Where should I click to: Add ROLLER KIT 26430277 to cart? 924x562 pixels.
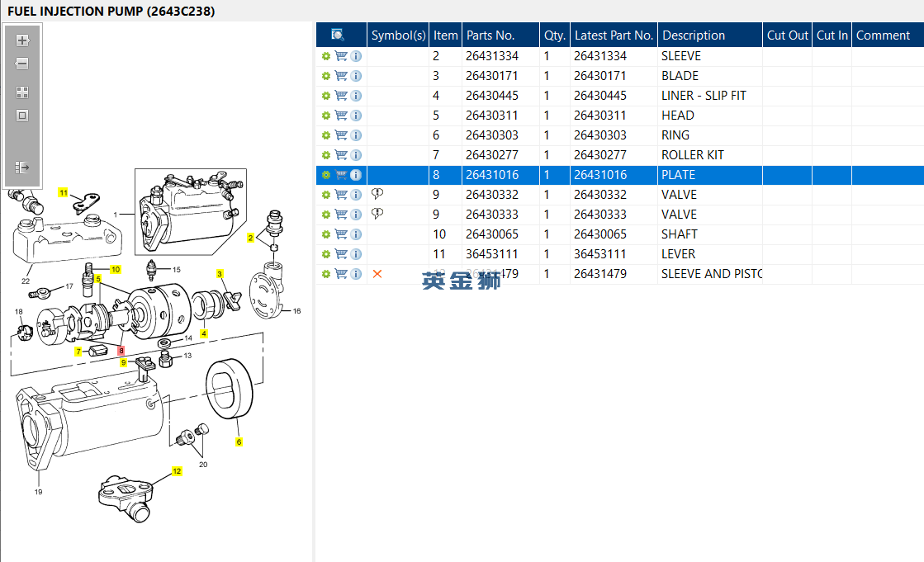tap(340, 155)
